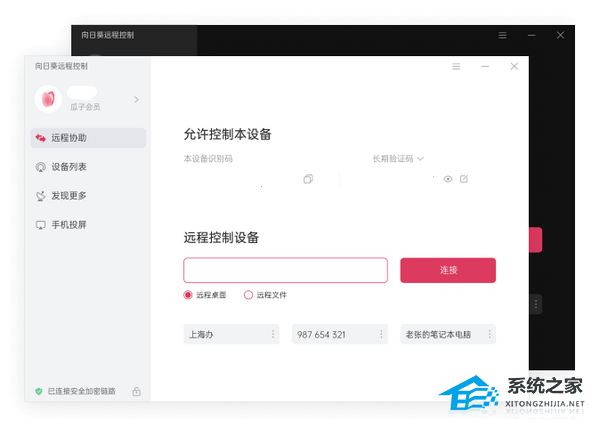
Task: Click the 远程控制设备 heading
Action: click(221, 237)
